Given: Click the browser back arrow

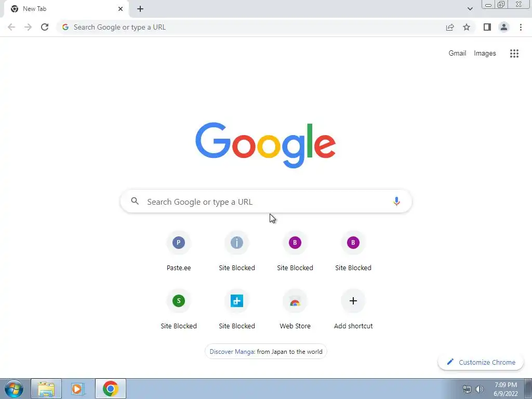Looking at the screenshot, I should point(11,27).
